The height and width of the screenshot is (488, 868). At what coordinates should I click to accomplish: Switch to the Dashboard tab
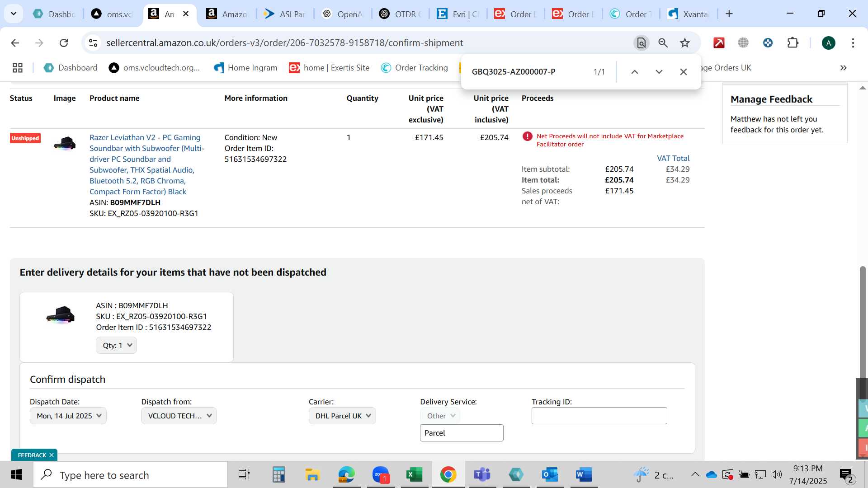coord(55,14)
